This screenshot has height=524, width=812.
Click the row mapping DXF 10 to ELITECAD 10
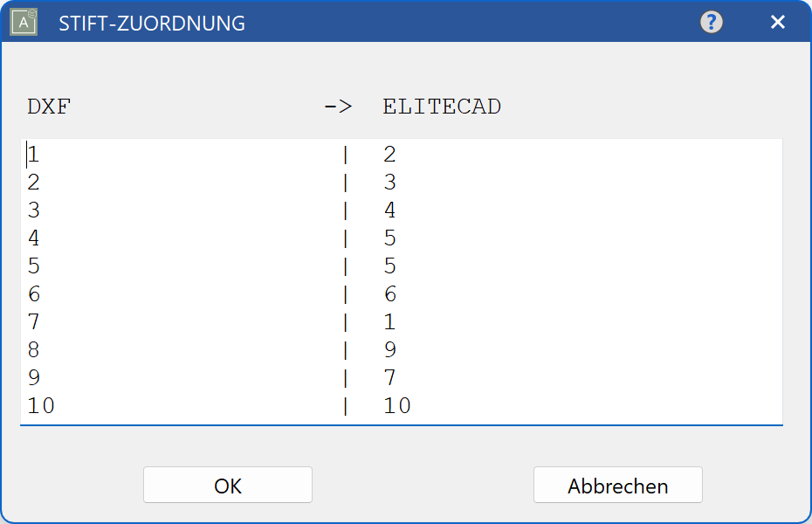point(175,405)
